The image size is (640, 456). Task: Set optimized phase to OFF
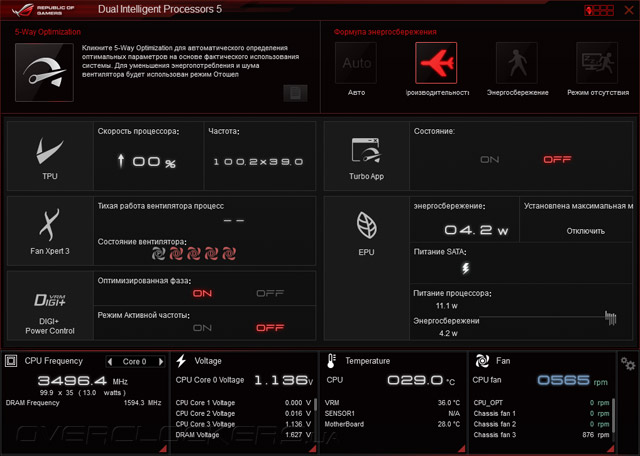point(270,294)
